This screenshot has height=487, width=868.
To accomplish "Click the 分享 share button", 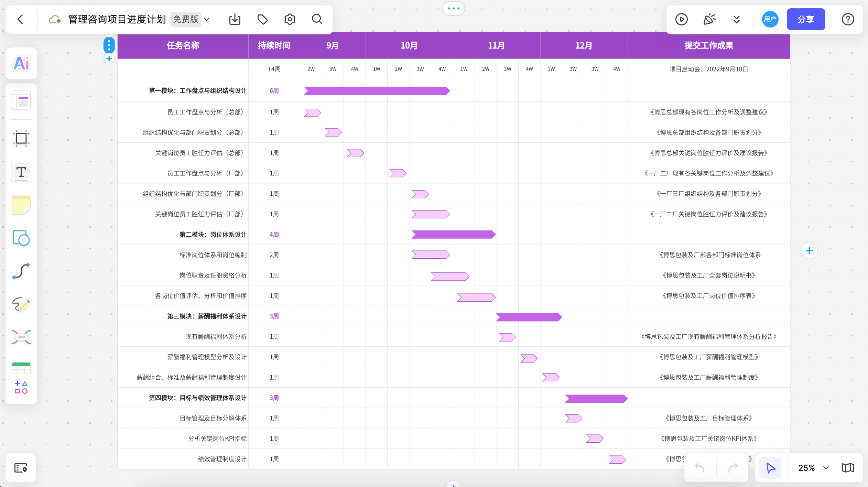I will [x=806, y=19].
